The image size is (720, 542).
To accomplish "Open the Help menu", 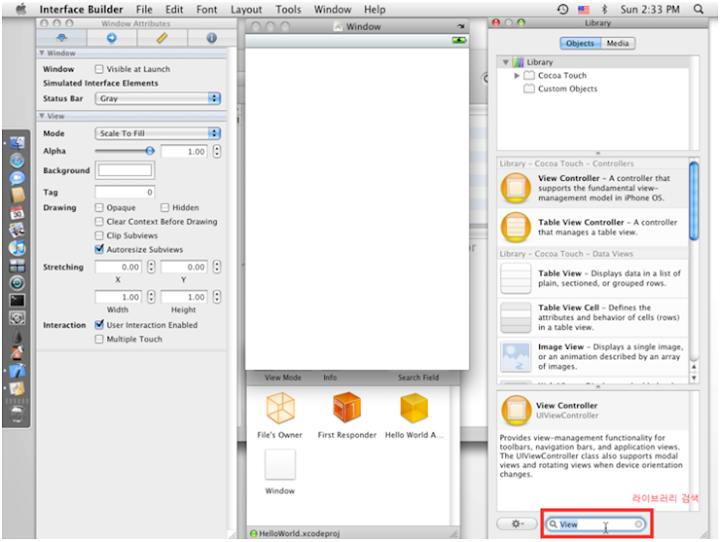I will 375,9.
